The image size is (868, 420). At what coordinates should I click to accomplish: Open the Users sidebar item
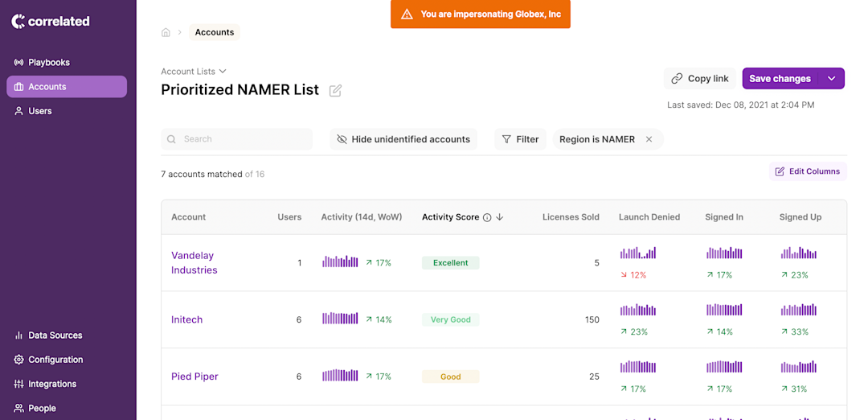[x=40, y=111]
